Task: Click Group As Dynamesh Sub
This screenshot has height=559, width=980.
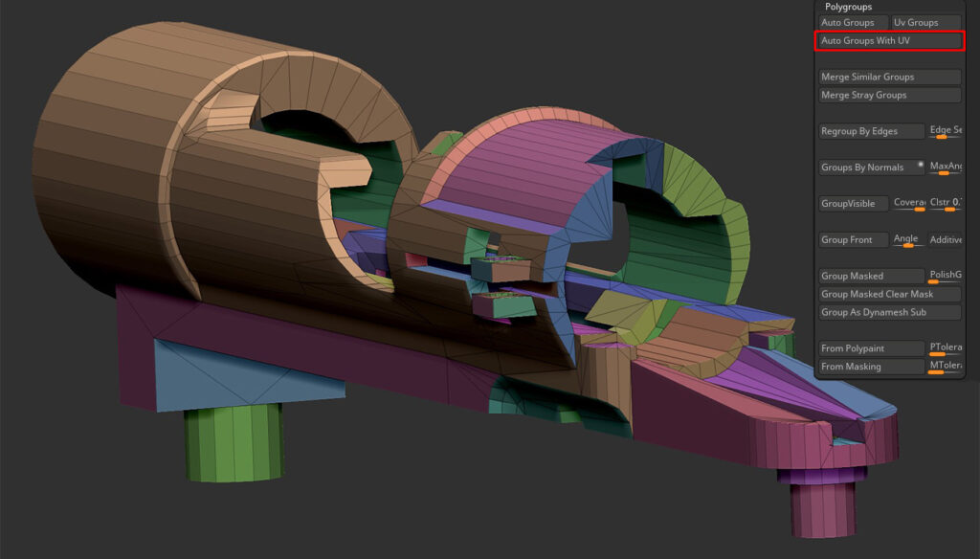Action: (890, 313)
